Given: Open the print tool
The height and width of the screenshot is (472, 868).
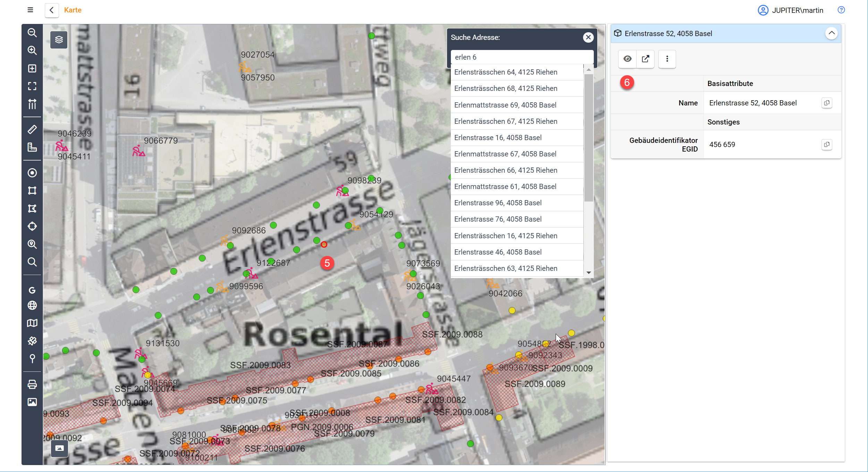Looking at the screenshot, I should click(32, 384).
